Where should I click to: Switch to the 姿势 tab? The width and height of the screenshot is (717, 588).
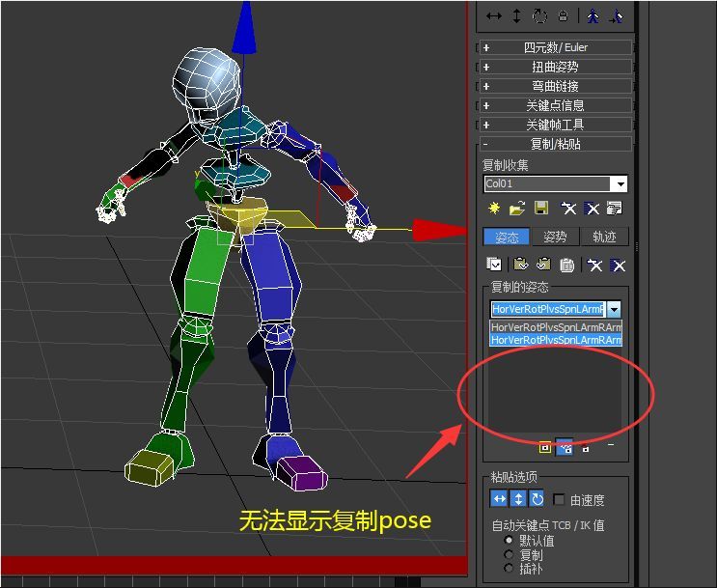click(x=555, y=237)
